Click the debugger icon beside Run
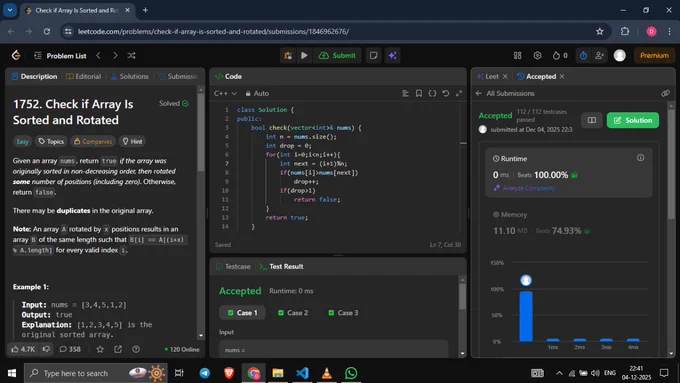 [288, 56]
